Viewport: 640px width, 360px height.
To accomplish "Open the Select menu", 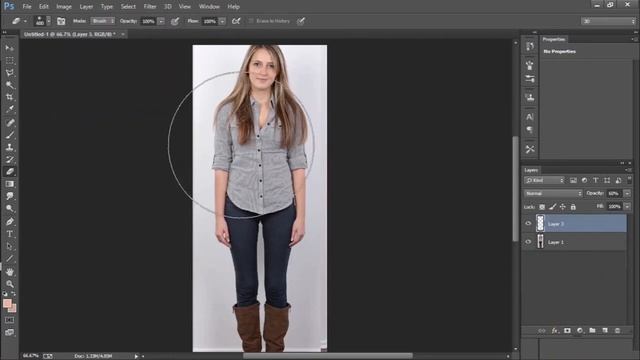I will [x=128, y=7].
